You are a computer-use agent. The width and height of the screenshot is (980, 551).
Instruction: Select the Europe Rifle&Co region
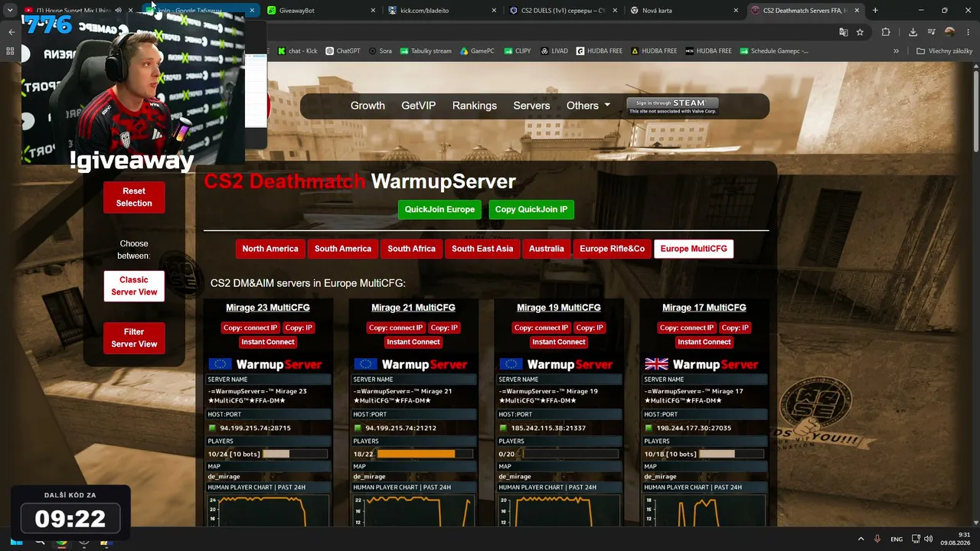pos(612,249)
